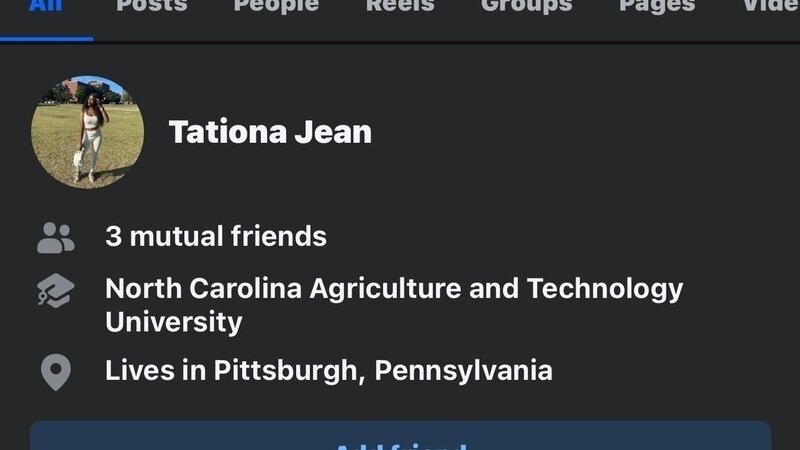Image resolution: width=800 pixels, height=450 pixels.
Task: Click the name Tationa Jean
Action: pyautogui.click(x=270, y=132)
